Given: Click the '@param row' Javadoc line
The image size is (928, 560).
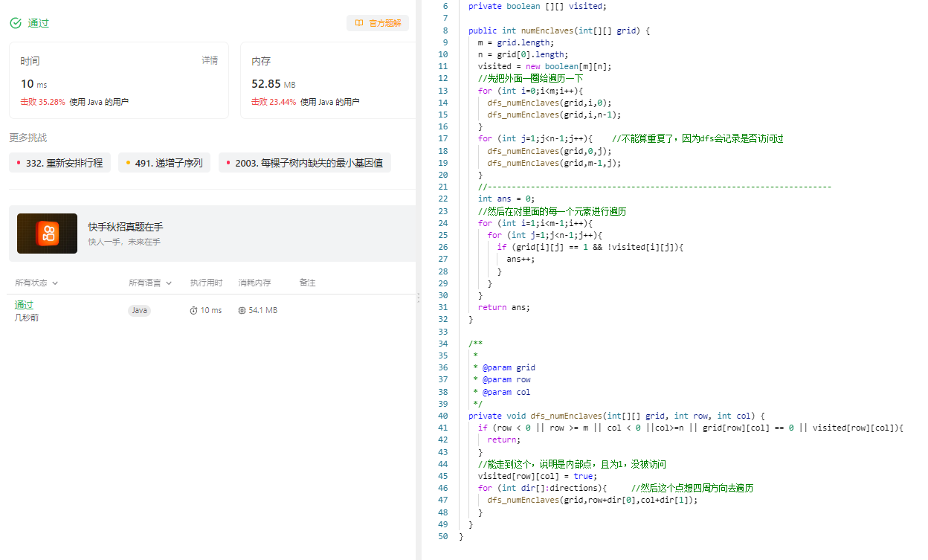Looking at the screenshot, I should (506, 379).
